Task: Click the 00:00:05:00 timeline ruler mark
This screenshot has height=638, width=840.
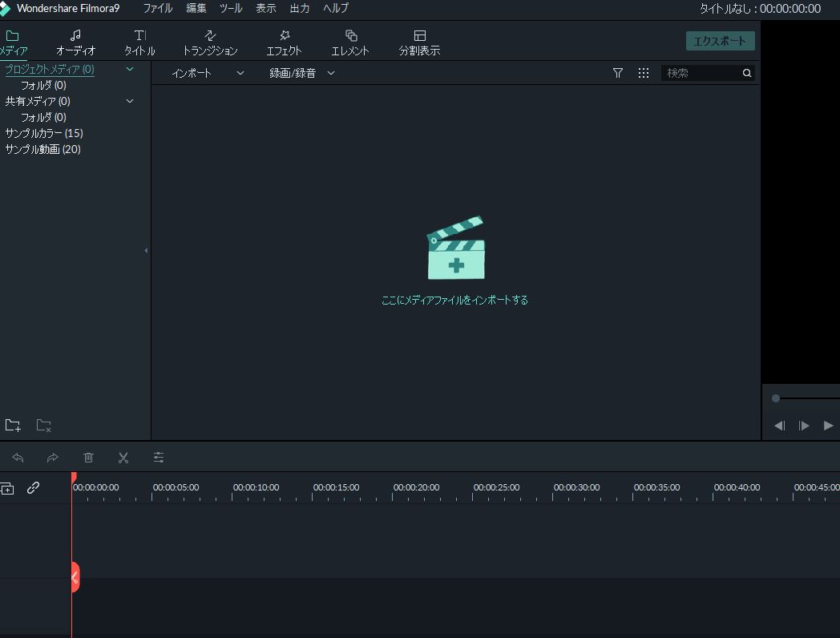Action: (x=176, y=487)
